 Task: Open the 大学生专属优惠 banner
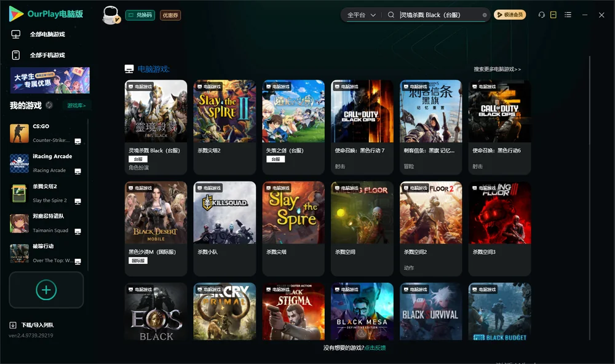pos(50,80)
